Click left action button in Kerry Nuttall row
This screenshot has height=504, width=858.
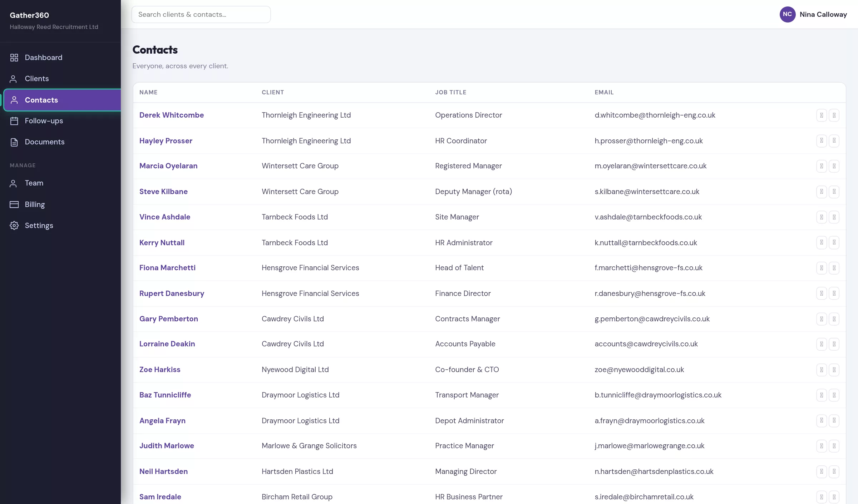822,242
